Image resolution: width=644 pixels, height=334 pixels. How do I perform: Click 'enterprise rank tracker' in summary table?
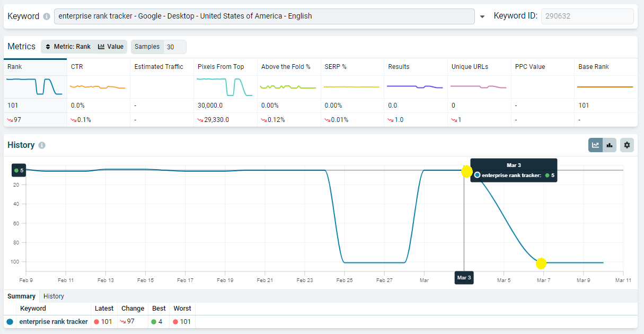click(x=54, y=322)
